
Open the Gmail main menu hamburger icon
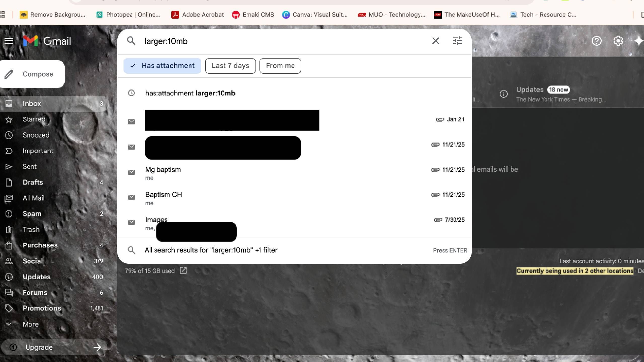click(9, 41)
